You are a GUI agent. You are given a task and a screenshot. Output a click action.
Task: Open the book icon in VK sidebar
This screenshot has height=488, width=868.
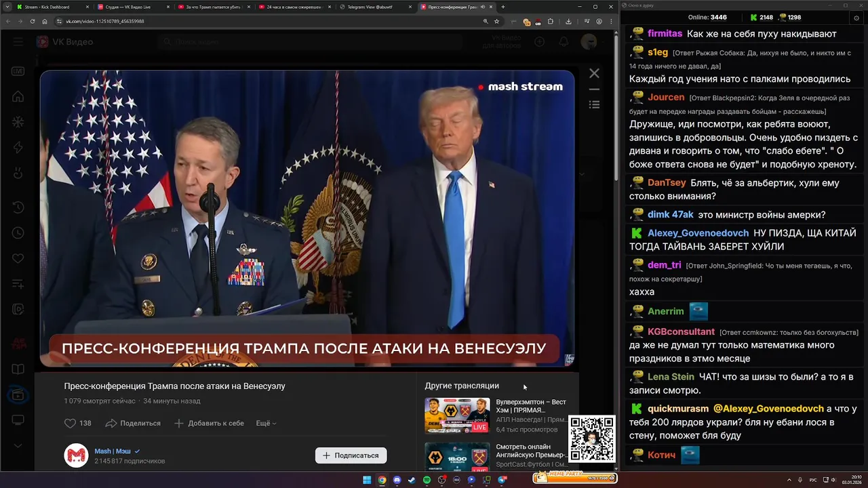pyautogui.click(x=18, y=369)
